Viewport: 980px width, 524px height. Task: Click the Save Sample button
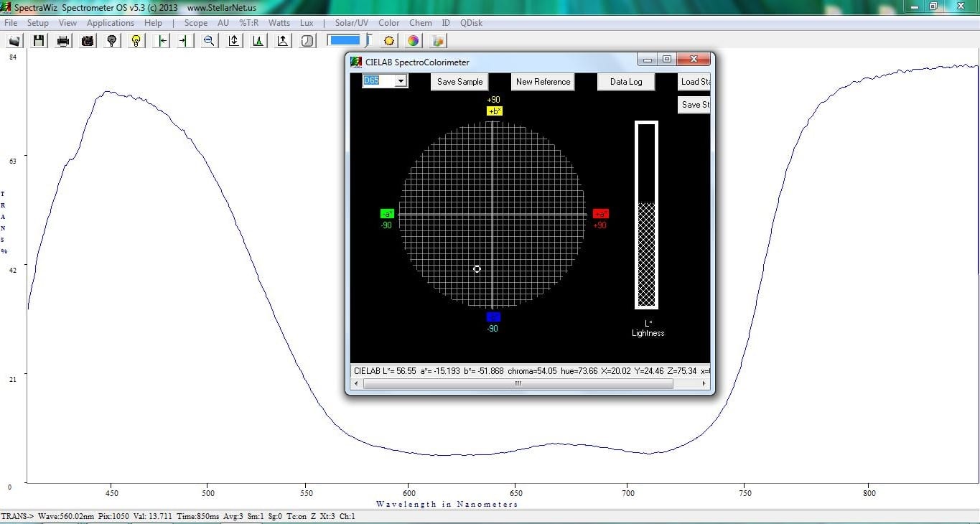click(459, 82)
